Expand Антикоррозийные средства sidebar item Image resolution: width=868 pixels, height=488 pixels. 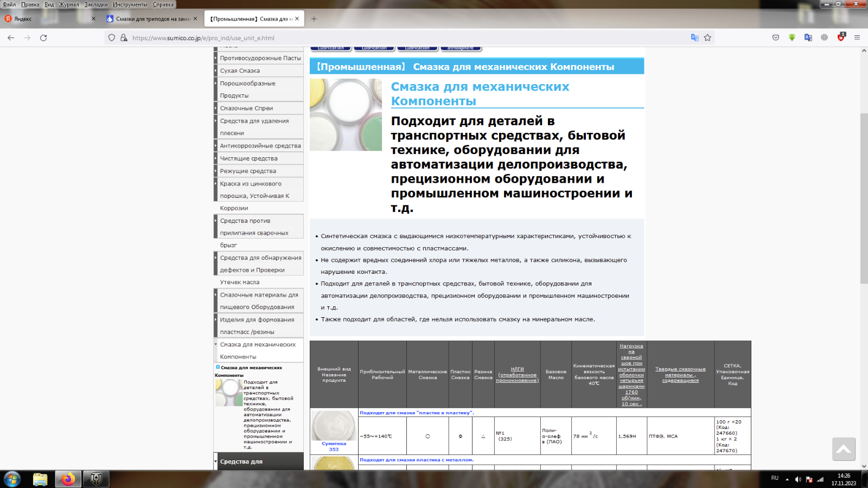tap(259, 145)
